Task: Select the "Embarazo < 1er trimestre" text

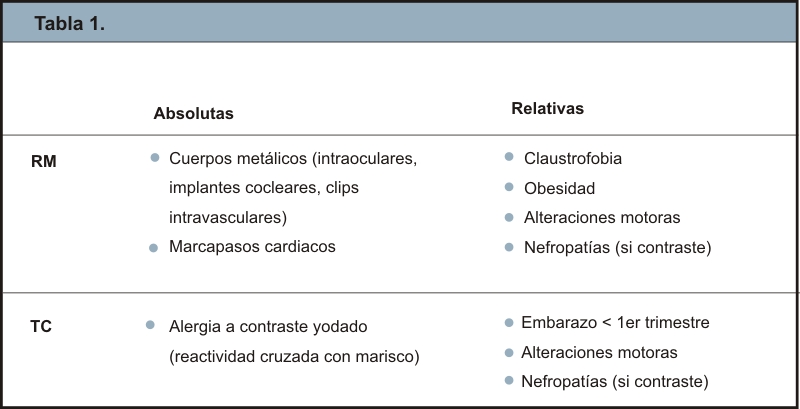Action: (x=615, y=323)
